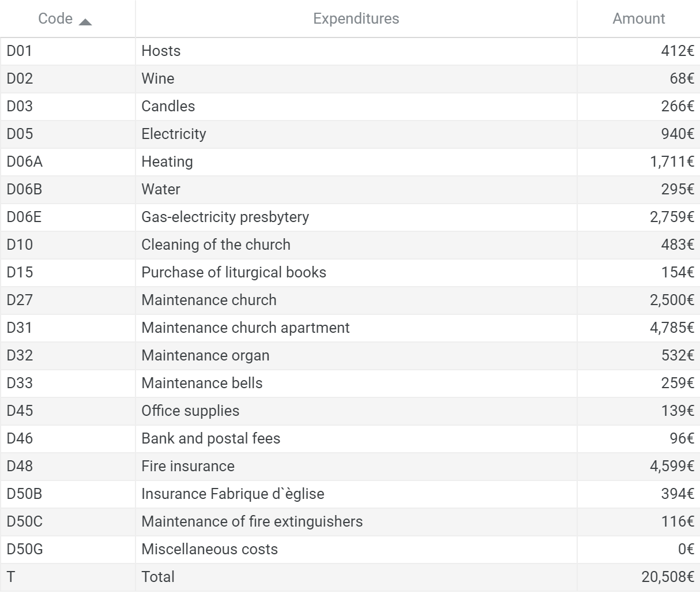Select the Candles expenditure cell
700x601 pixels.
pos(356,106)
